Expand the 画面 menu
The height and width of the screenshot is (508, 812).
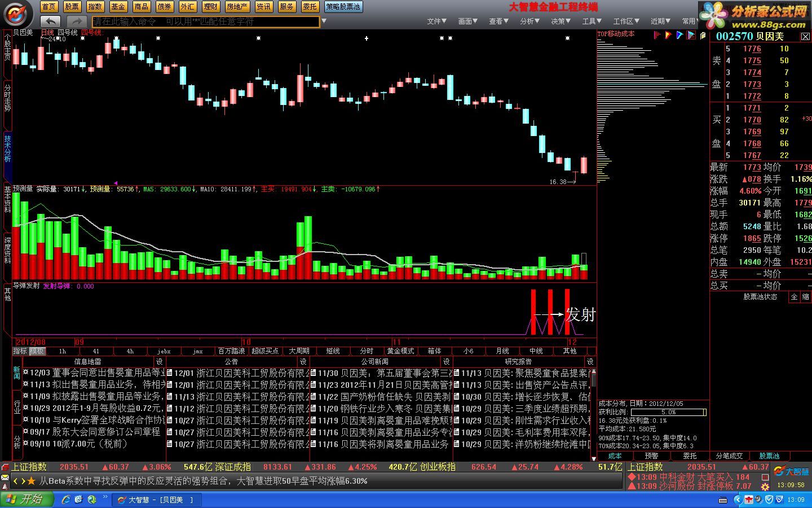[468, 21]
